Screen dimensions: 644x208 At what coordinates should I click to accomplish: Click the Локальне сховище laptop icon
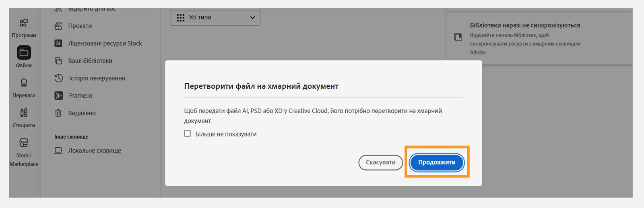tap(58, 151)
